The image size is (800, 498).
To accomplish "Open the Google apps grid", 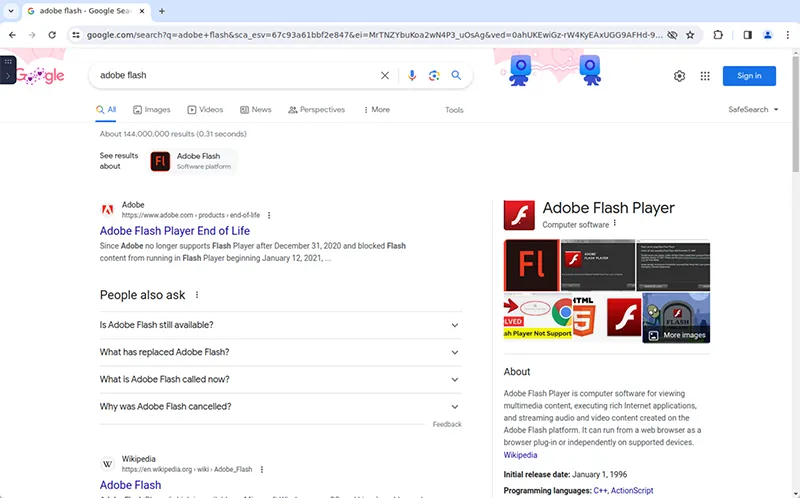I will tap(705, 76).
